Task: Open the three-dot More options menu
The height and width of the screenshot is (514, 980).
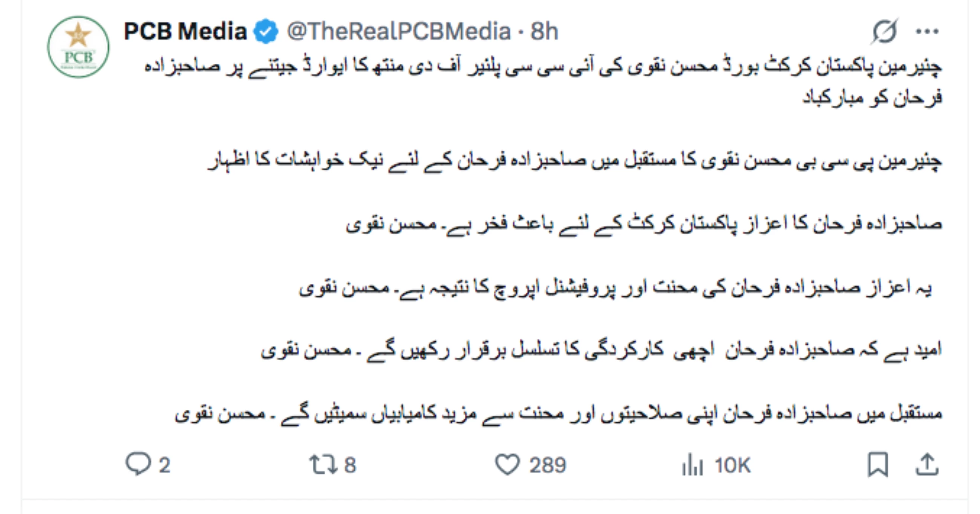Action: pyautogui.click(x=927, y=31)
